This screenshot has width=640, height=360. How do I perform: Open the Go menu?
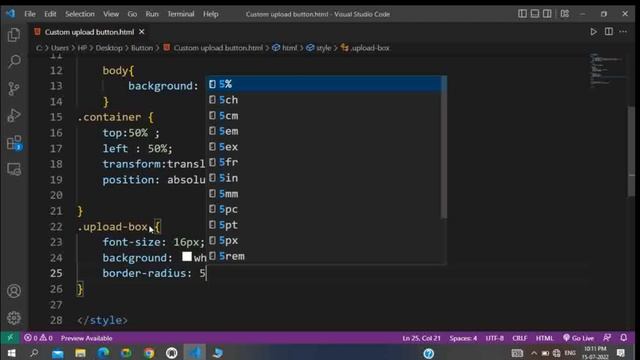(x=132, y=14)
